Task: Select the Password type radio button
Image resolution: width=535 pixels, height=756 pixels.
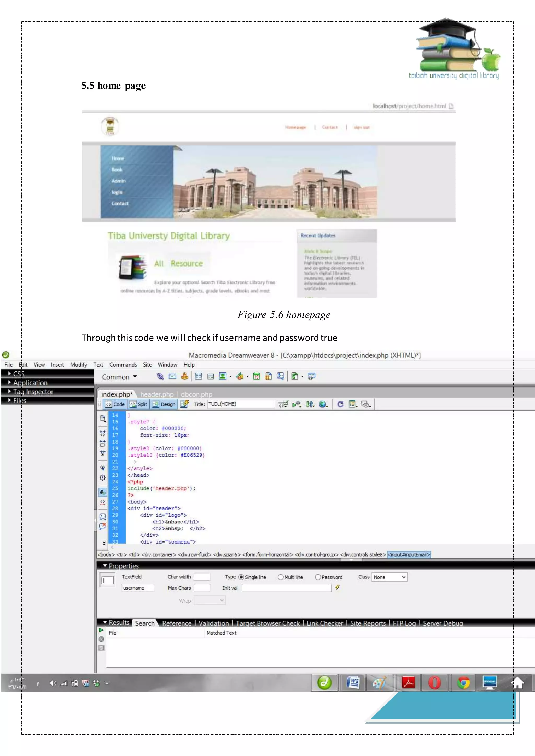Action: [318, 577]
